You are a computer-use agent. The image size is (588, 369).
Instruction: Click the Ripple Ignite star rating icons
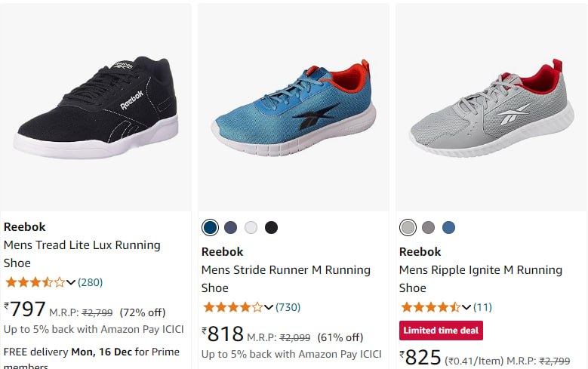430,307
